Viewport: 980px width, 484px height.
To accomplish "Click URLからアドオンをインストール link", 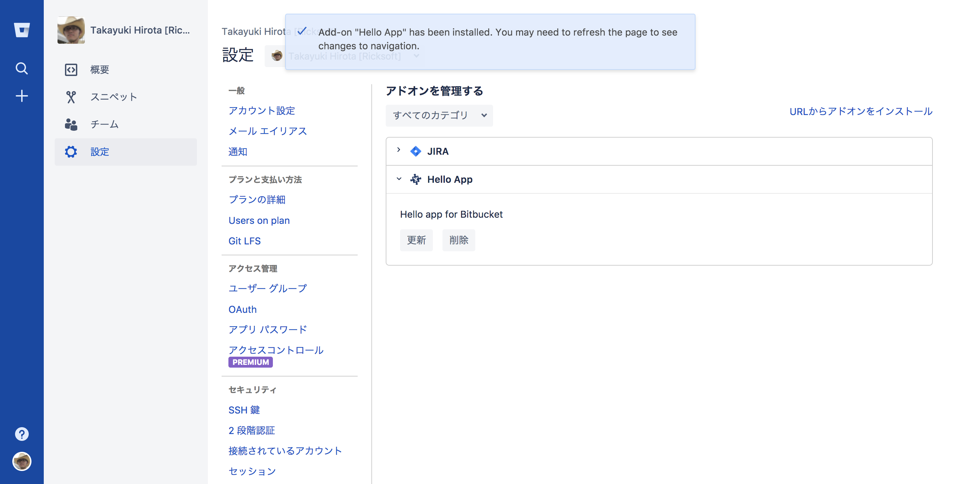I will click(x=861, y=111).
